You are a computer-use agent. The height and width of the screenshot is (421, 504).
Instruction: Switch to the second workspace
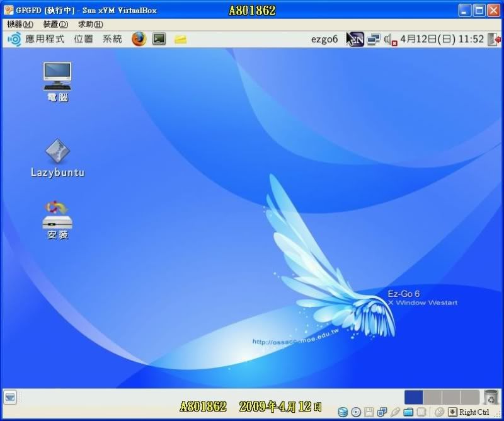pos(432,397)
